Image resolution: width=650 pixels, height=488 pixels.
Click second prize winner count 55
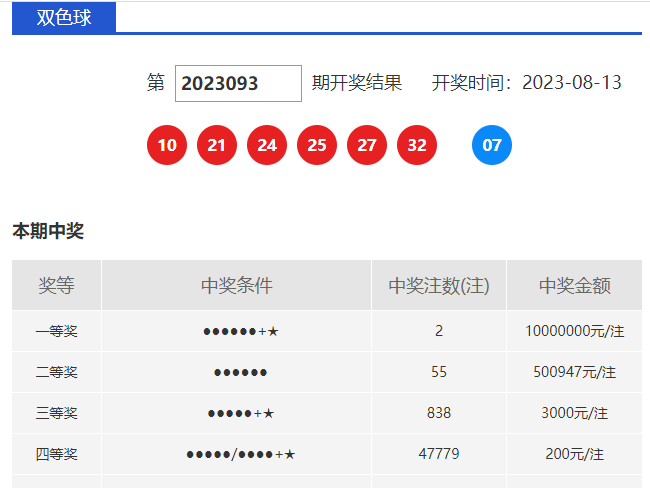pyautogui.click(x=439, y=372)
